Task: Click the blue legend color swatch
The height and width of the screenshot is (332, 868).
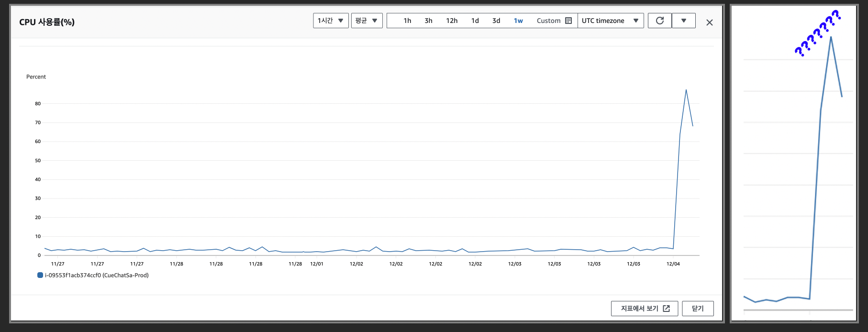Action: 40,275
